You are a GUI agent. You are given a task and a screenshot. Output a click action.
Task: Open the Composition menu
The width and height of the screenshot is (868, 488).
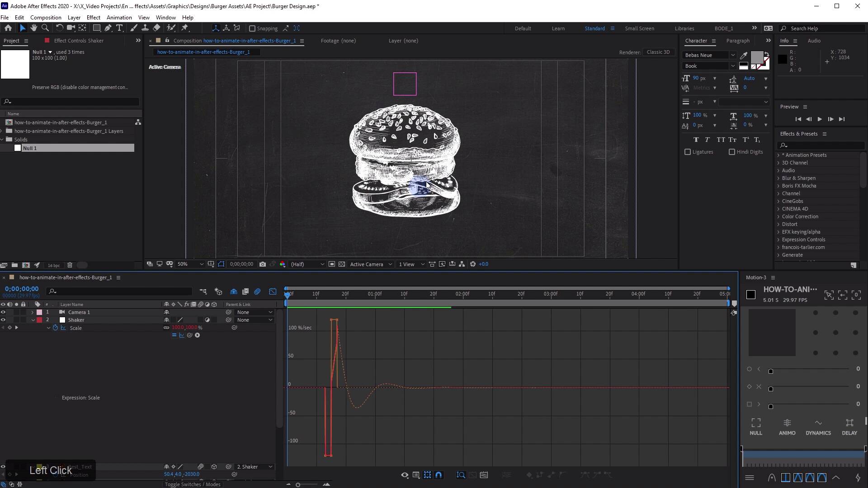pyautogui.click(x=46, y=18)
